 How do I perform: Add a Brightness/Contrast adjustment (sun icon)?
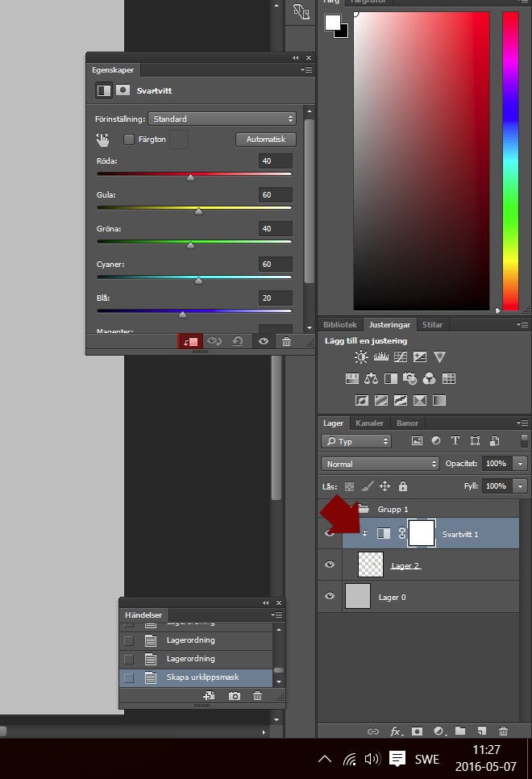(x=361, y=356)
